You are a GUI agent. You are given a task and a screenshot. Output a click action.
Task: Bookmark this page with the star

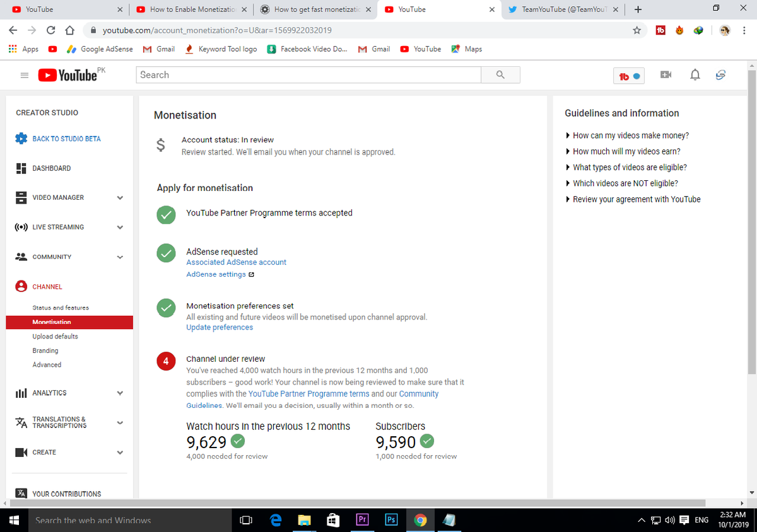pyautogui.click(x=637, y=30)
